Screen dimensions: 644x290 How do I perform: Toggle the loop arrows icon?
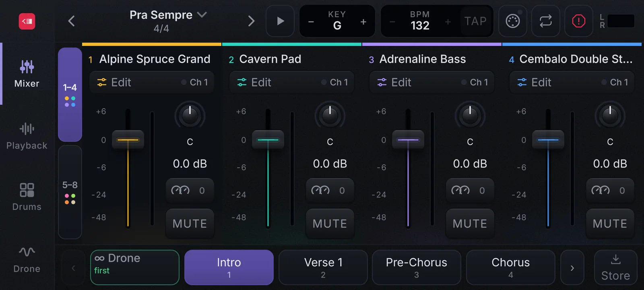[546, 21]
